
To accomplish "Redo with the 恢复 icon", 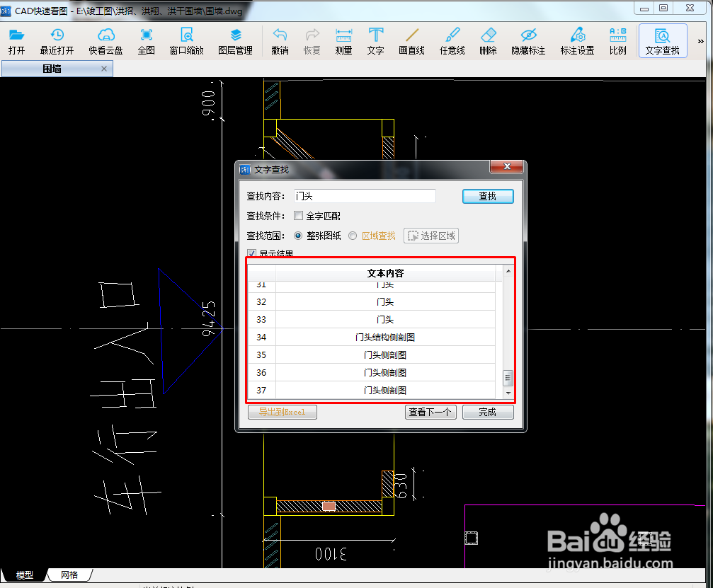I will (312, 41).
